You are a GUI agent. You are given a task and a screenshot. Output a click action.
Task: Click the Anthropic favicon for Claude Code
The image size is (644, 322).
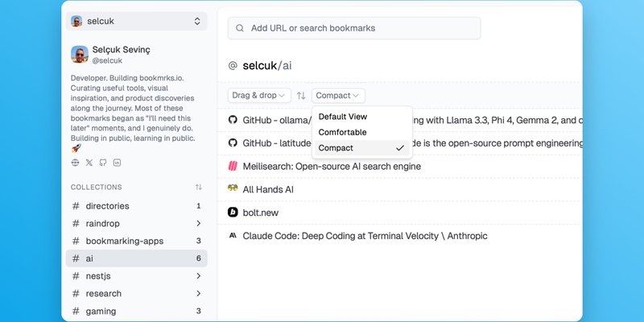pos(233,235)
